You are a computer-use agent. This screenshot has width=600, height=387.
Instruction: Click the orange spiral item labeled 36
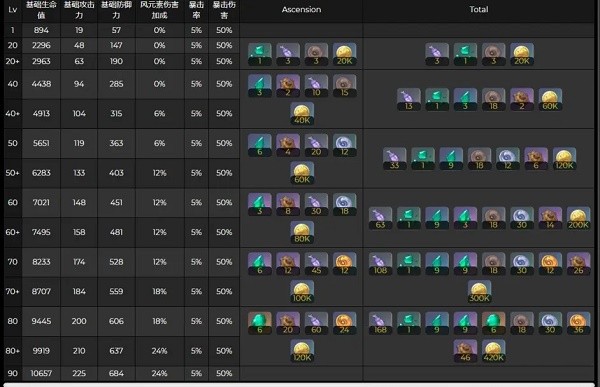coord(578,323)
